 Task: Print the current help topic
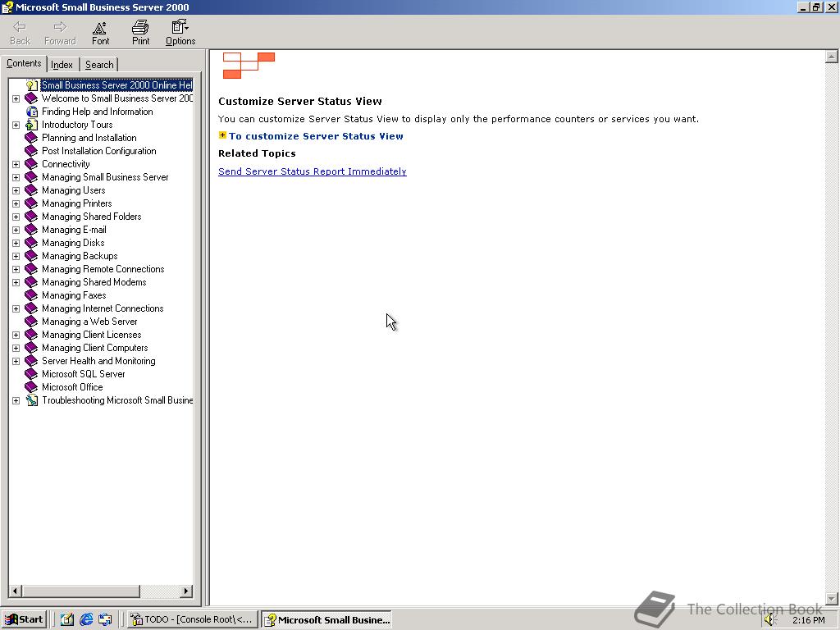click(140, 33)
